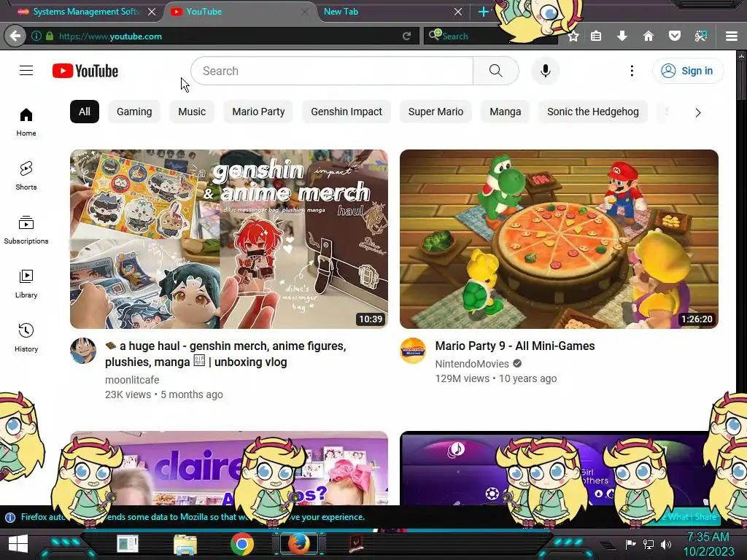
Task: Filter by the Sonic the Hedgehog chip
Action: pos(592,112)
